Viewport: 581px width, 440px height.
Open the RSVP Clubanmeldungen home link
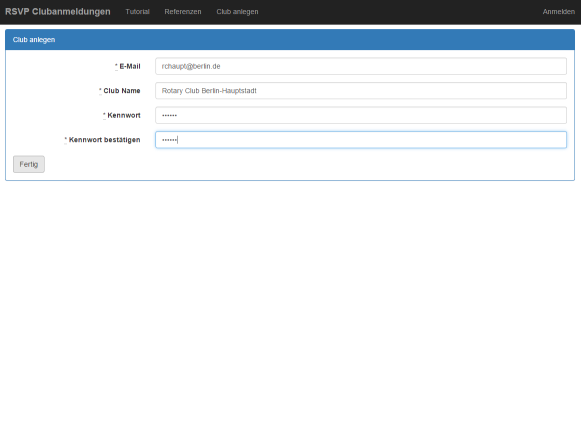[x=57, y=12]
